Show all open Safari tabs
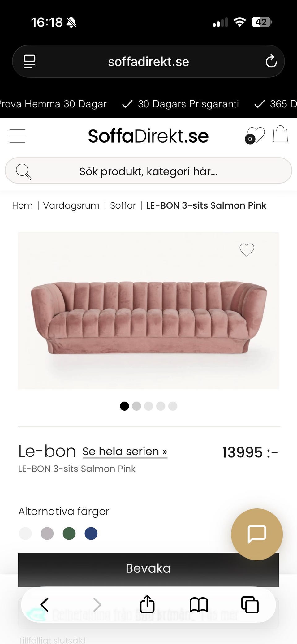This screenshot has height=644, width=297. click(x=250, y=604)
